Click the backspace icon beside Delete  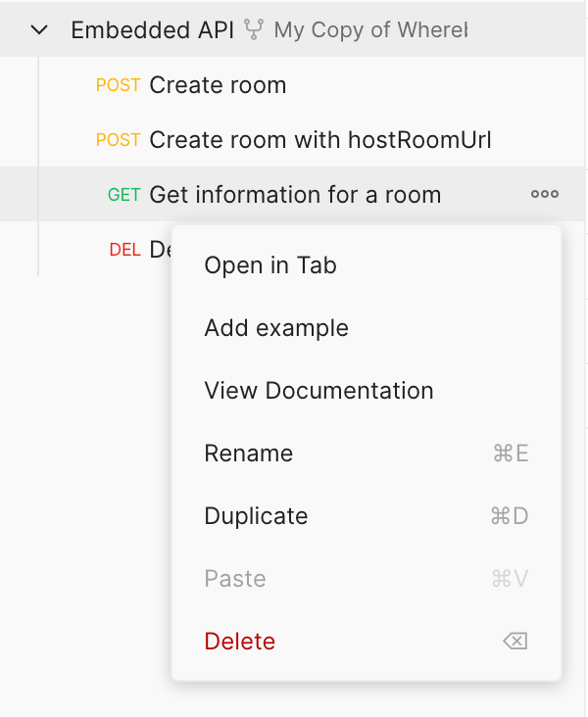[x=515, y=642]
